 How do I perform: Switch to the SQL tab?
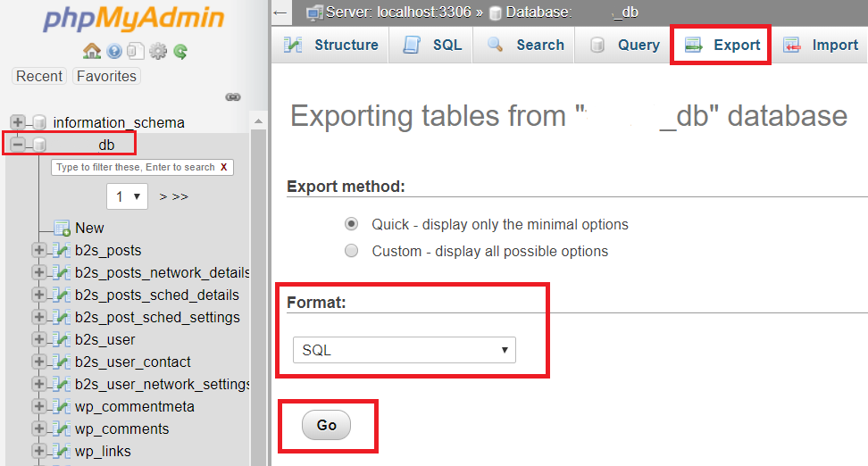coord(431,45)
